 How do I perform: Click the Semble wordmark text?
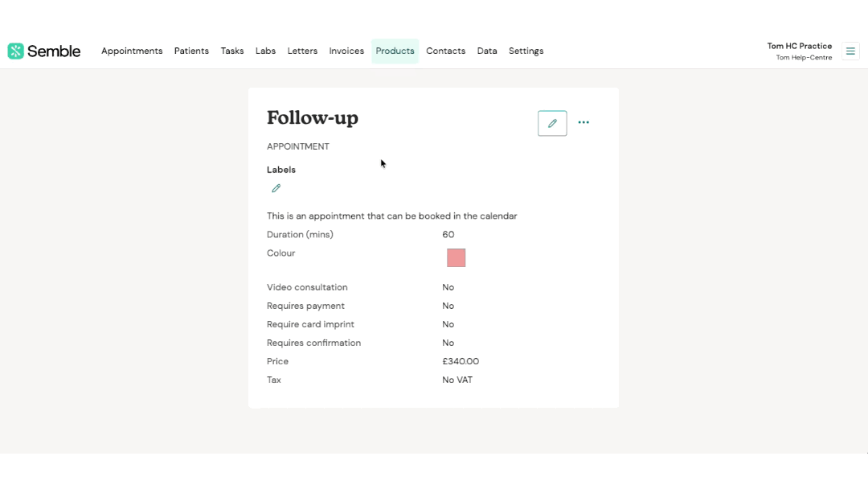coord(54,51)
